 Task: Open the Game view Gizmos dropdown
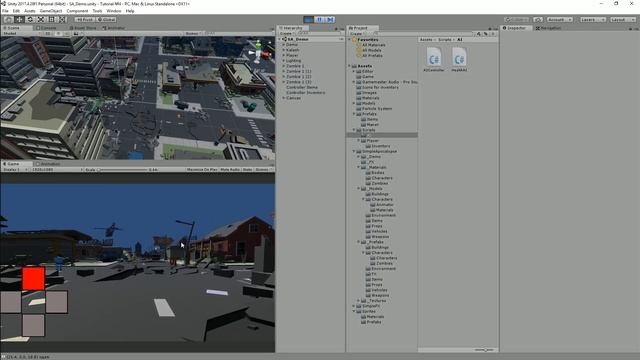point(263,169)
